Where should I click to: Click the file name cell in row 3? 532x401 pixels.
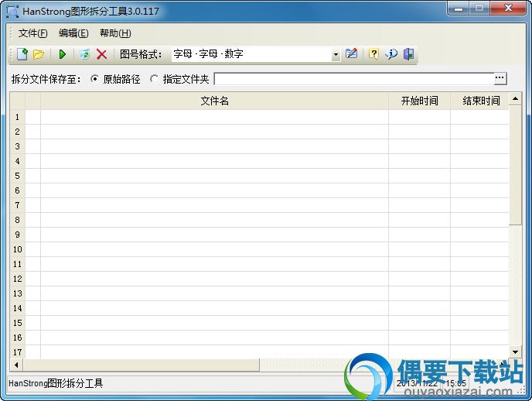pos(214,146)
